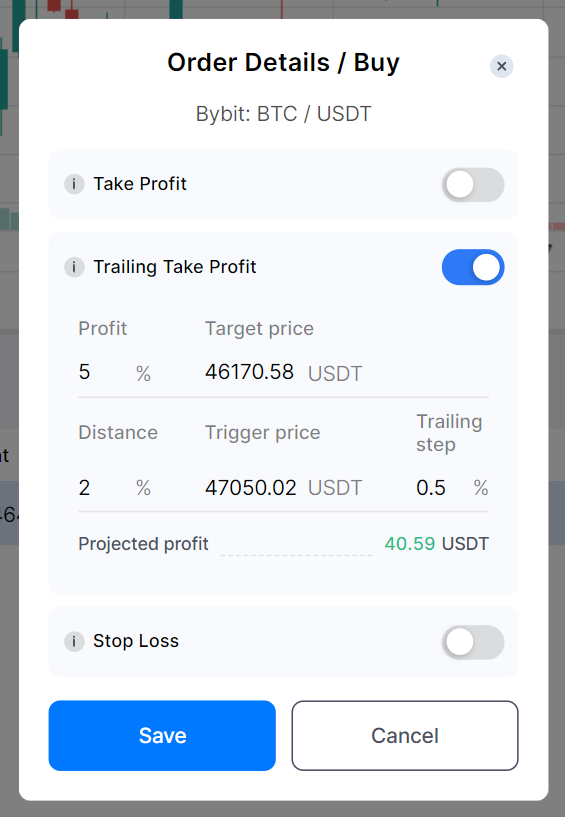
Task: Click the Trailing Take Profit label
Action: click(175, 267)
